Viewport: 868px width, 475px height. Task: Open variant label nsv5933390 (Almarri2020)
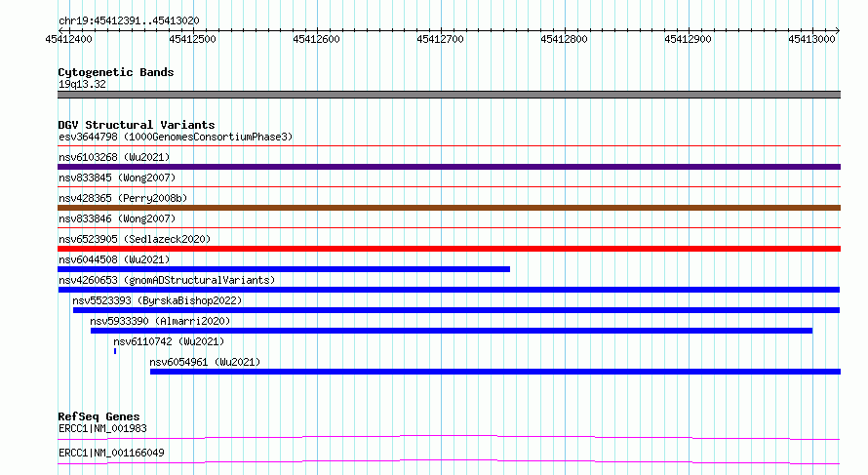tap(160, 321)
